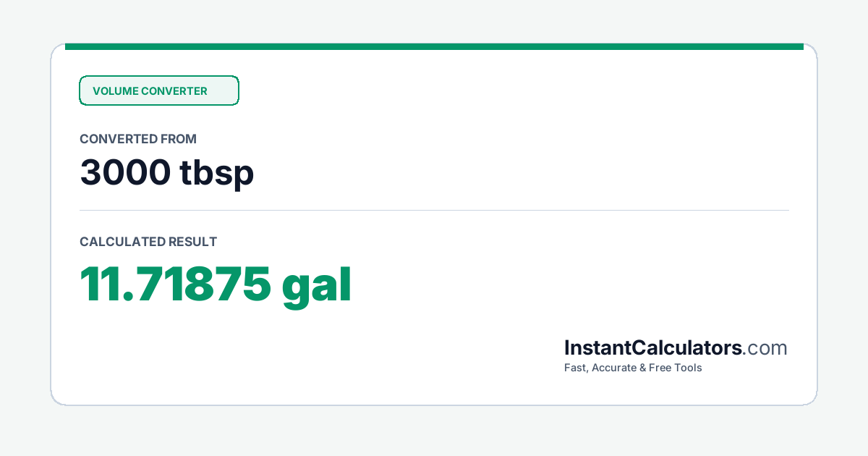Click the '.com' part of logo
This screenshot has height=456, width=868.
(765, 348)
